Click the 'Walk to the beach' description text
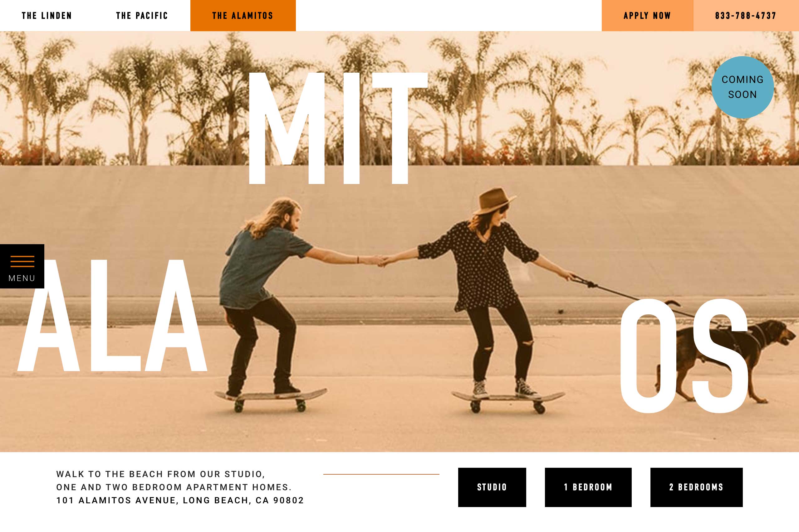The height and width of the screenshot is (532, 799). tap(174, 481)
